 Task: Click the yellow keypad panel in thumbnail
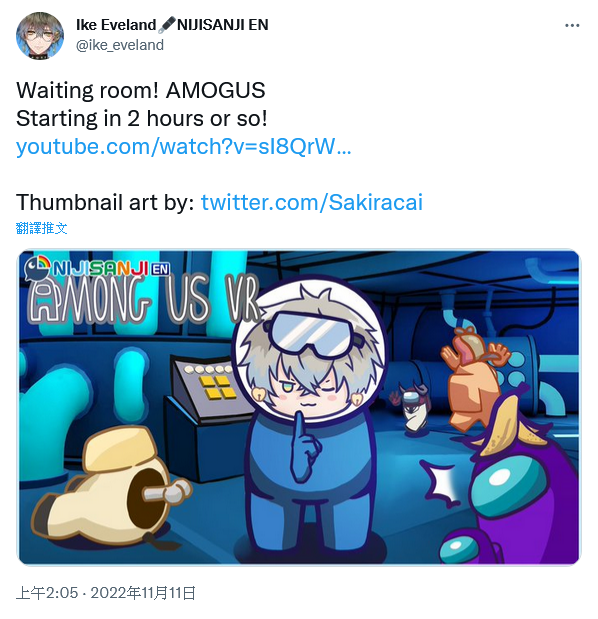[217, 387]
